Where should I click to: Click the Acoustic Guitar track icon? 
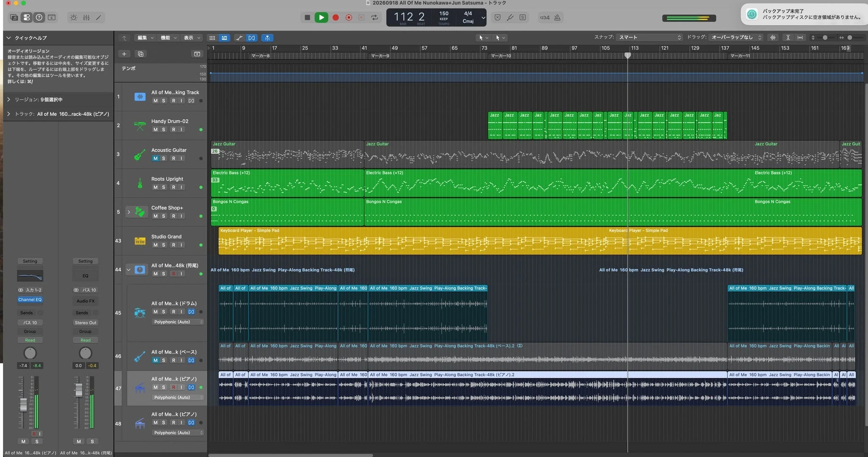pos(140,154)
